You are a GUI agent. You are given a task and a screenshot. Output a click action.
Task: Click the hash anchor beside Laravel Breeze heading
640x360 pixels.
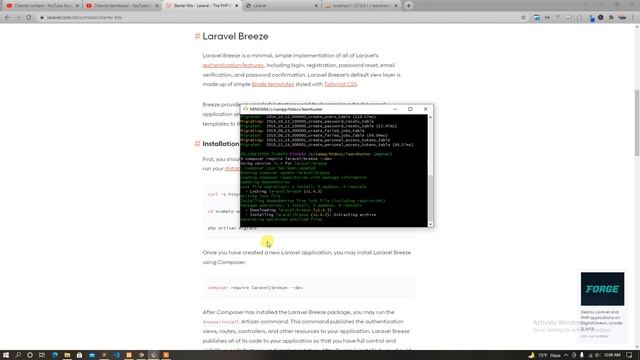tap(197, 36)
